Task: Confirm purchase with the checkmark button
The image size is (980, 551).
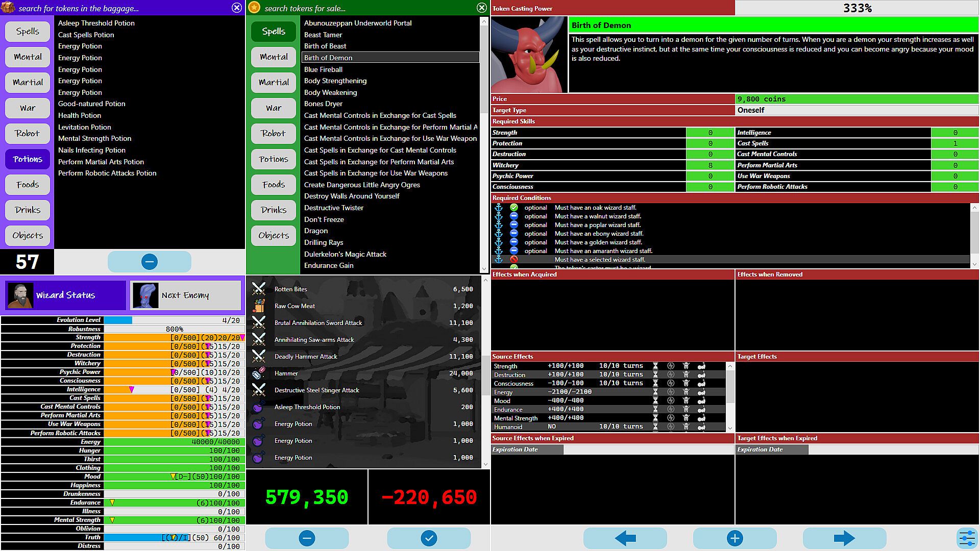Action: coord(429,538)
